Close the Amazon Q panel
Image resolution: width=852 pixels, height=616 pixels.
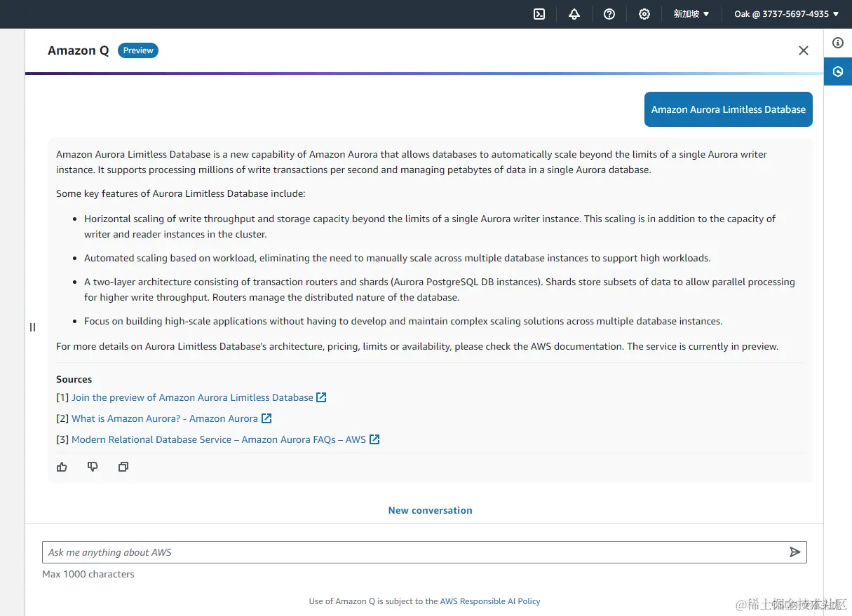pos(804,50)
